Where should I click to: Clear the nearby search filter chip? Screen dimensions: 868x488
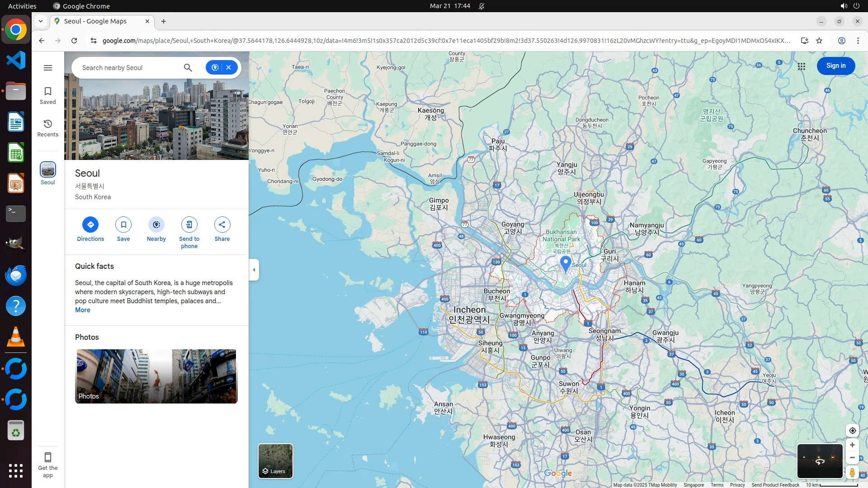229,67
